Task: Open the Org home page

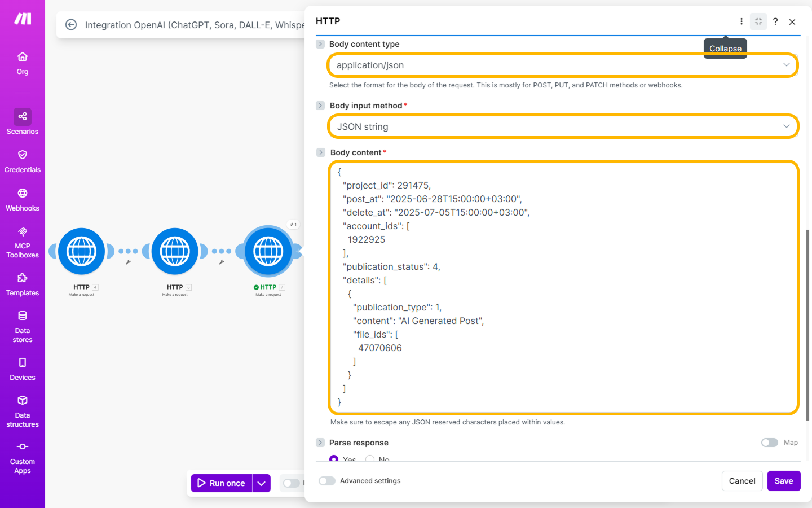Action: click(x=23, y=63)
